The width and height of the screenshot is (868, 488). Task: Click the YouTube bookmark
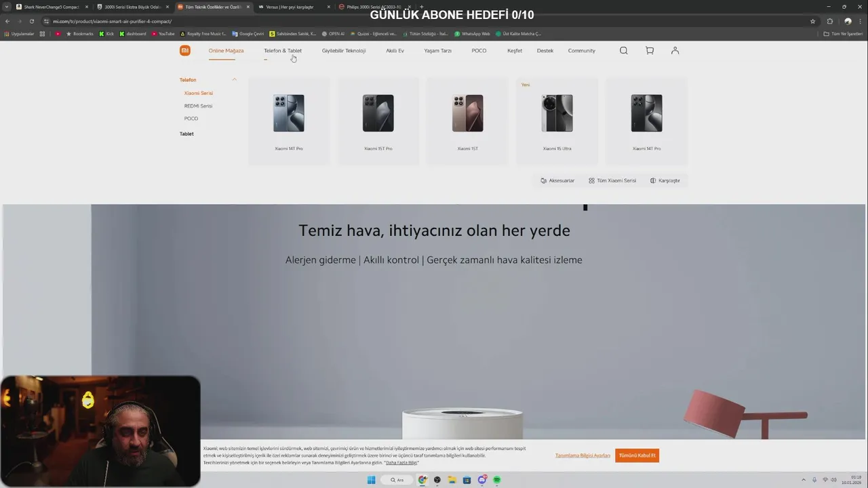click(x=163, y=33)
